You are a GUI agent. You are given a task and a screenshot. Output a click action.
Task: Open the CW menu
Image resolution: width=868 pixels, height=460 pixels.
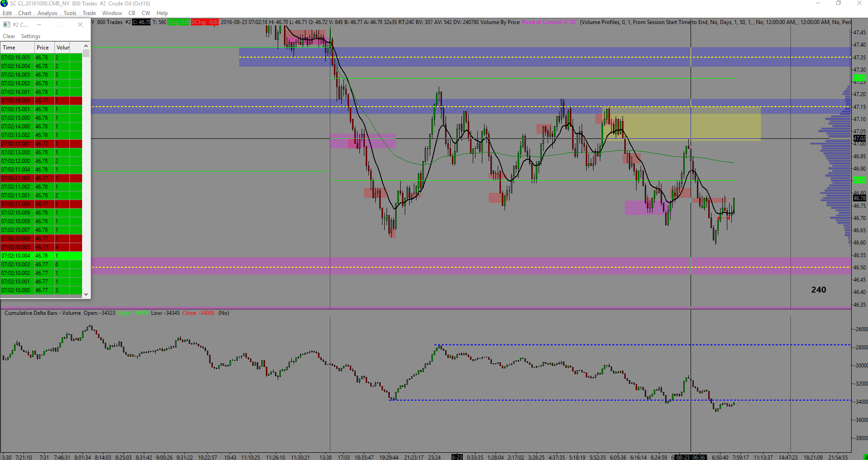[146, 13]
